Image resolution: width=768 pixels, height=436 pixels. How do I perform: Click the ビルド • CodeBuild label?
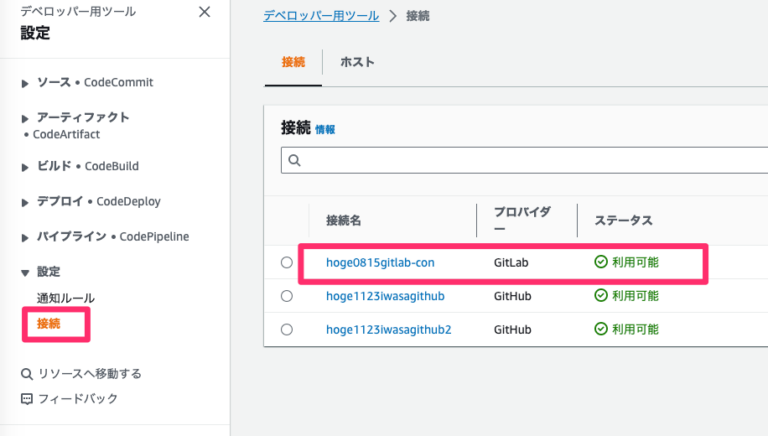(x=88, y=166)
